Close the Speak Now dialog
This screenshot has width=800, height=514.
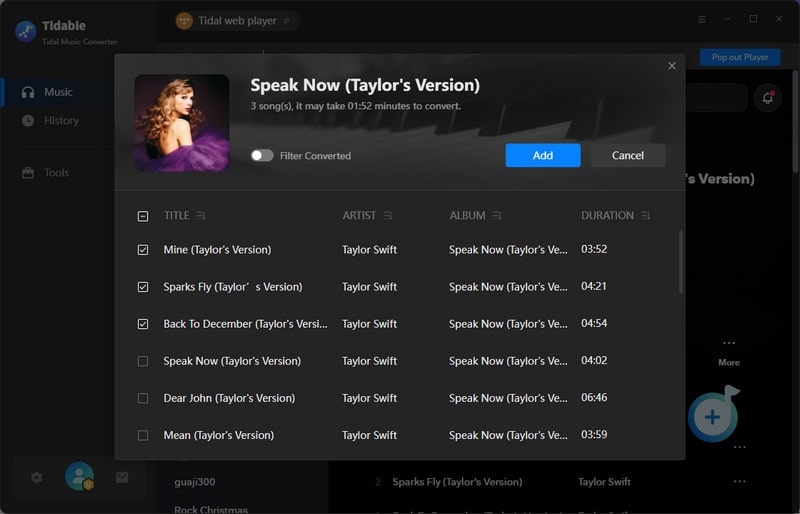click(x=671, y=66)
